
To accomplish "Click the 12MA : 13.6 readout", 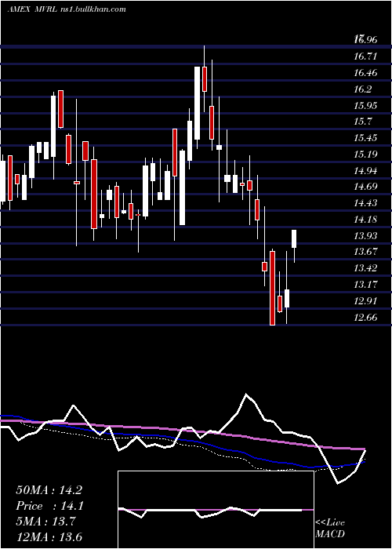I will point(49,537).
